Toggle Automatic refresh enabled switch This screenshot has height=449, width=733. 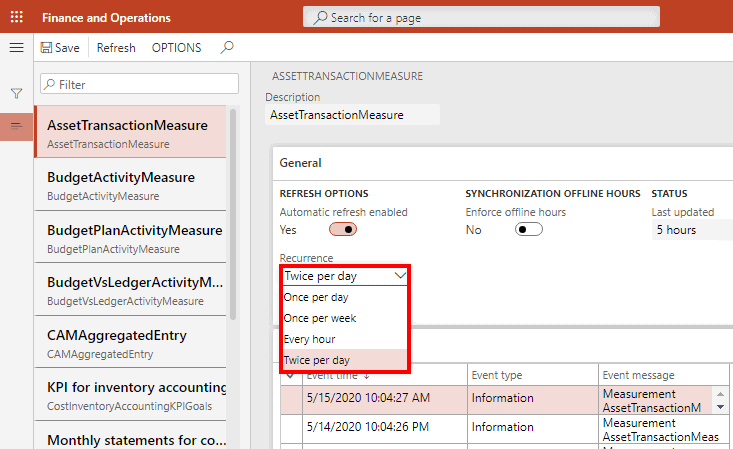click(343, 229)
